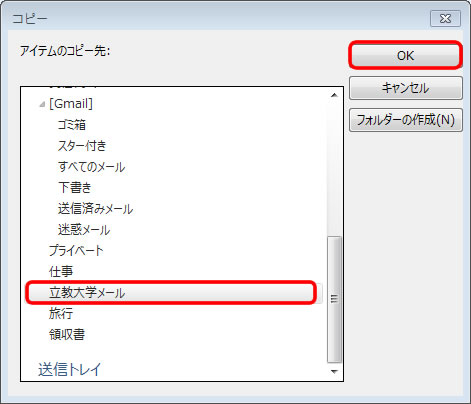Select the ゴミ箱 folder
471x404 pixels.
[x=72, y=125]
